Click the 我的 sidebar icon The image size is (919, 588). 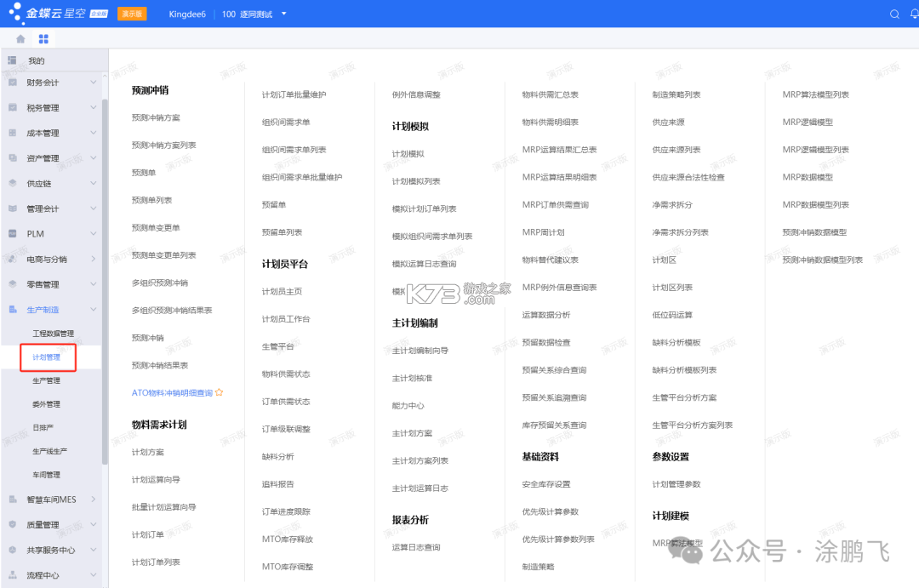point(12,60)
